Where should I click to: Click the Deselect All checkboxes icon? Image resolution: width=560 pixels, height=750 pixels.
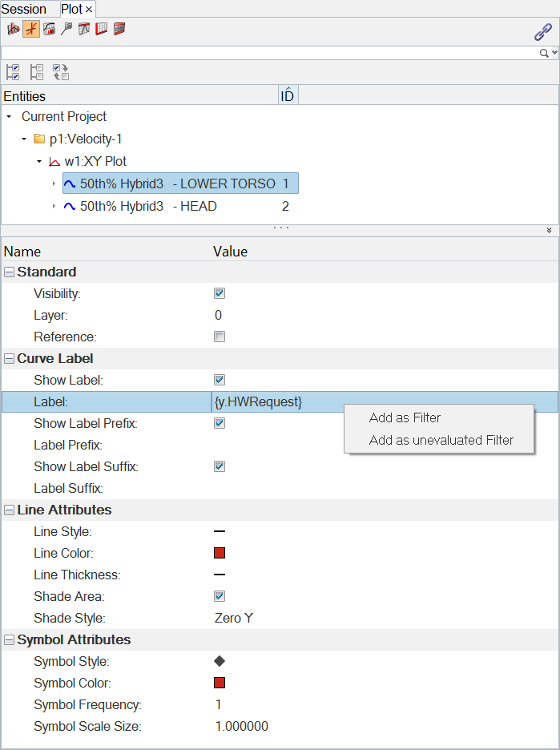coord(37,72)
